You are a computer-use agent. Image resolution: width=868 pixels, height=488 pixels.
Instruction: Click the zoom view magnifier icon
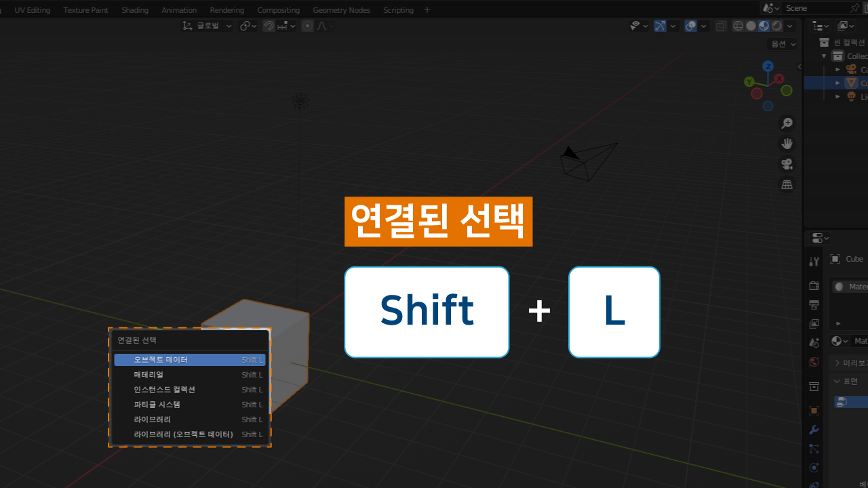(x=787, y=123)
